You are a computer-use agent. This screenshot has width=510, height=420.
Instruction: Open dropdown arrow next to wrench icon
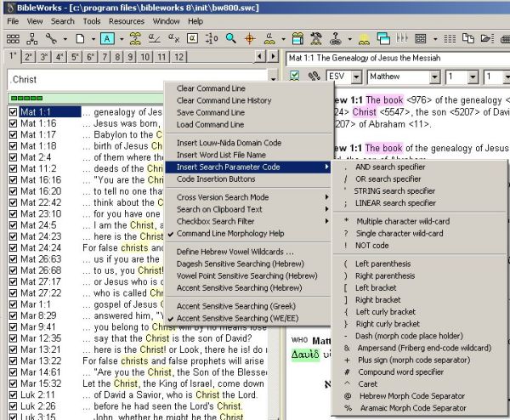coord(65,39)
